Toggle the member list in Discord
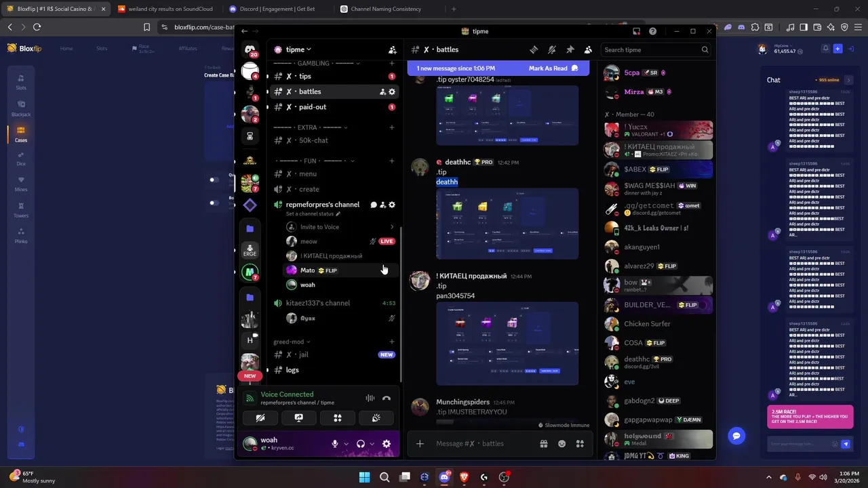 click(588, 49)
